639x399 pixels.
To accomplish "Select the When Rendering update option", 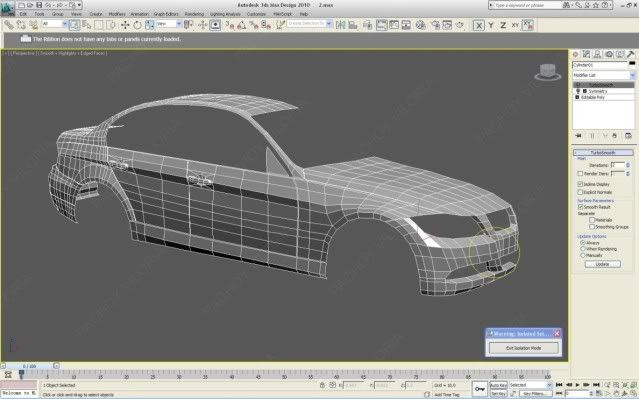I will (583, 249).
